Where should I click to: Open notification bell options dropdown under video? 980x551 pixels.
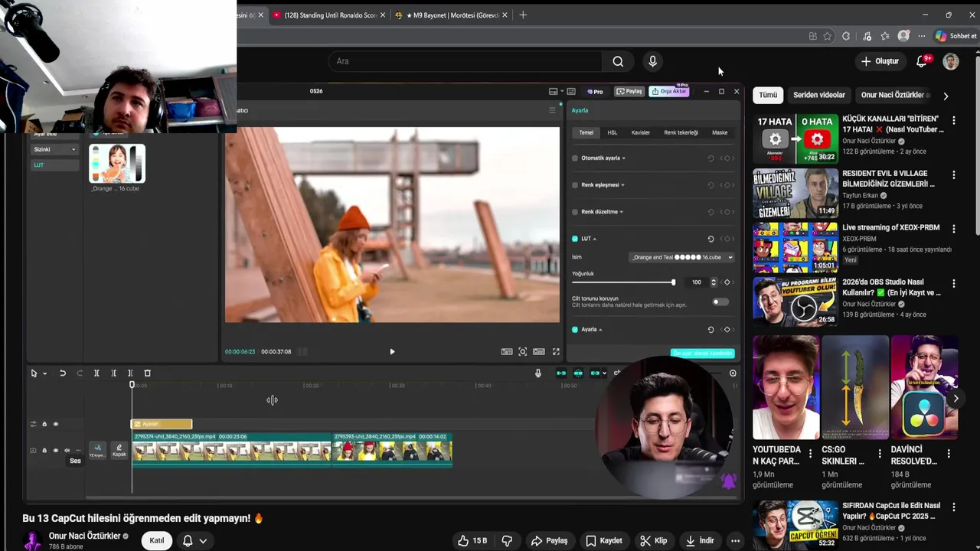click(x=203, y=540)
